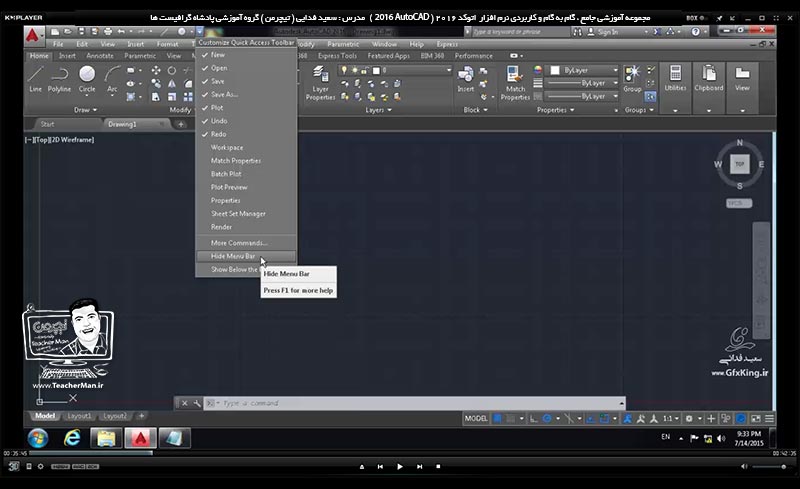Open the Utilities panel
800x489 pixels.
[675, 87]
